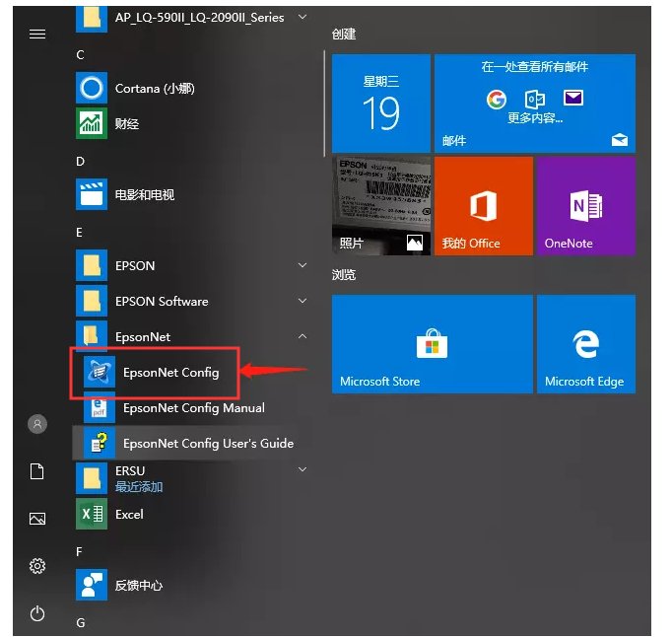Expand the AP_LQ-590II_LQ-2090II_Series folder chevron
Image resolution: width=672 pixels, height=637 pixels.
pos(302,17)
